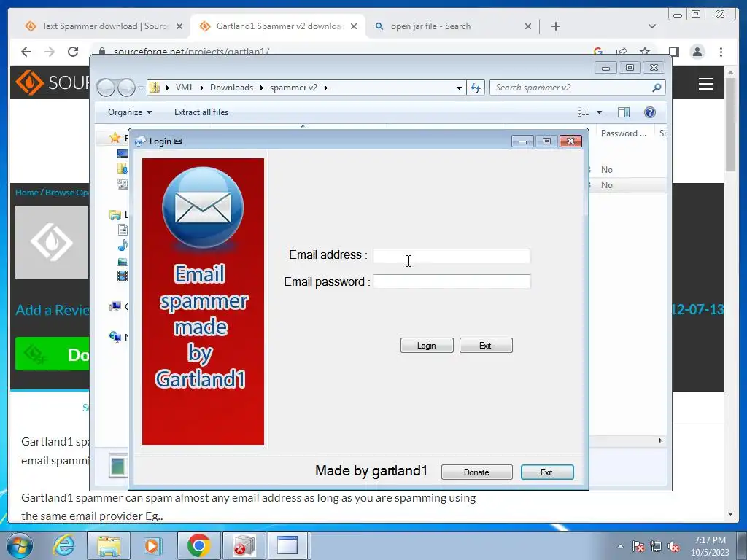Image resolution: width=747 pixels, height=560 pixels.
Task: Click the Email spammer envelope banner image
Action: point(203,301)
